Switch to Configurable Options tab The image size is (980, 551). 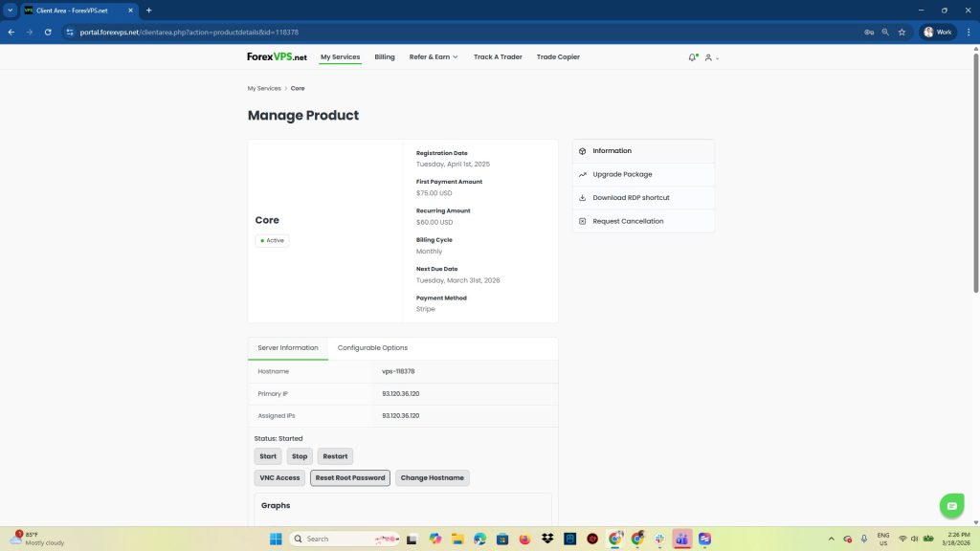tap(372, 347)
